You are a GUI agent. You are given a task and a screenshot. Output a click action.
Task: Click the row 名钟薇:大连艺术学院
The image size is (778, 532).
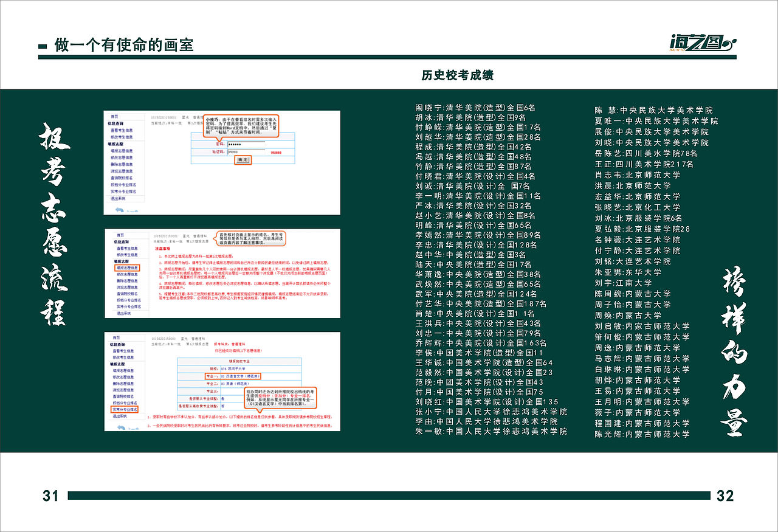[x=638, y=240]
